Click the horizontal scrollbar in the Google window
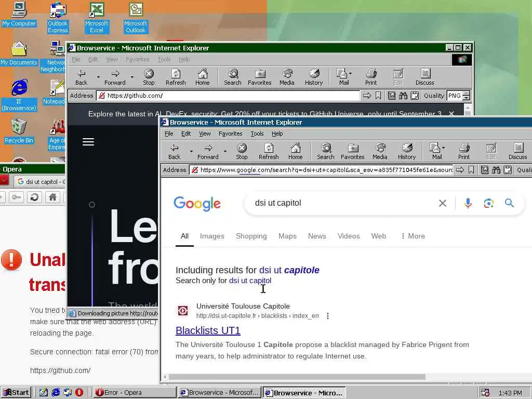The width and height of the screenshot is (532, 399). [297, 377]
